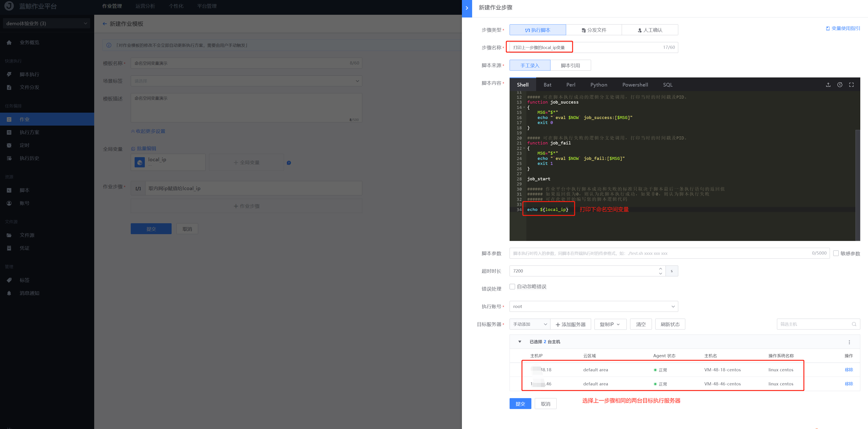Increase timeout with up stepper arrow
Image resolution: width=868 pixels, height=429 pixels.
(661, 269)
